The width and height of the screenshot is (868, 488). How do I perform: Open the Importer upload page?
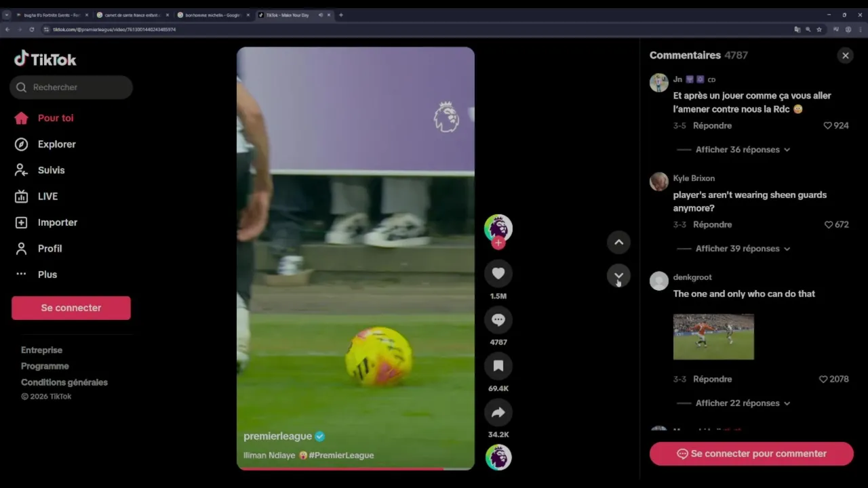[46, 222]
